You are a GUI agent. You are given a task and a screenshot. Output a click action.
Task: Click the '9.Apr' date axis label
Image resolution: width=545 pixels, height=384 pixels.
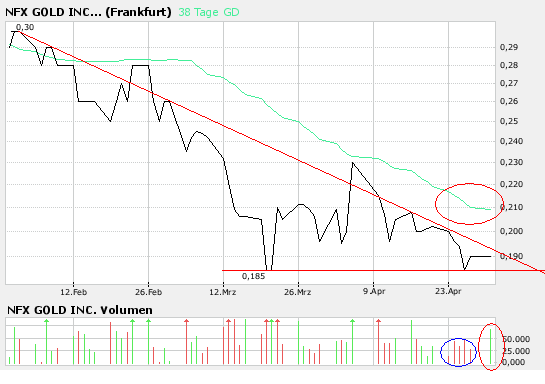[x=374, y=291]
